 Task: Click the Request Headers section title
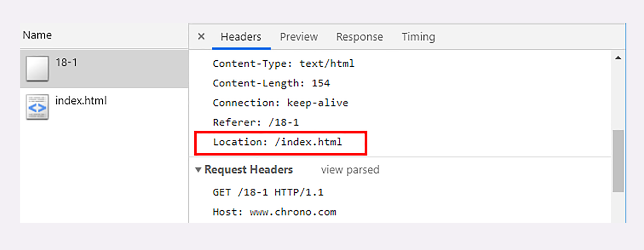(248, 169)
